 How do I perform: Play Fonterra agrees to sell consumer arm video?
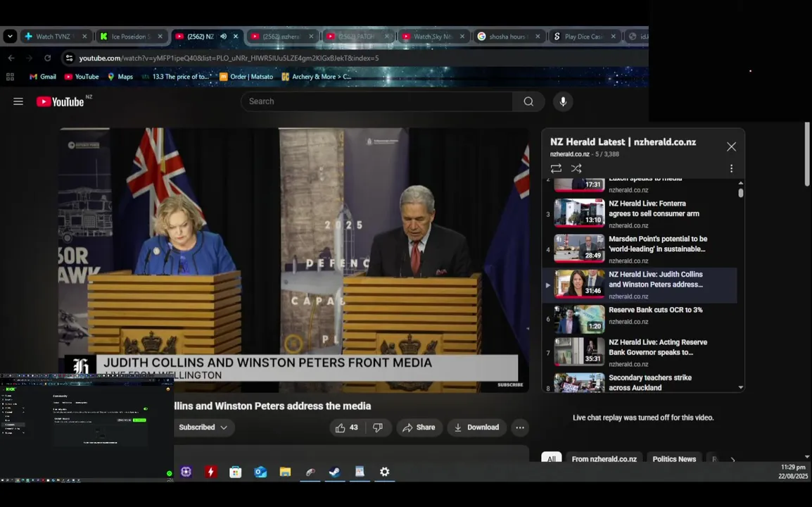[640, 213]
